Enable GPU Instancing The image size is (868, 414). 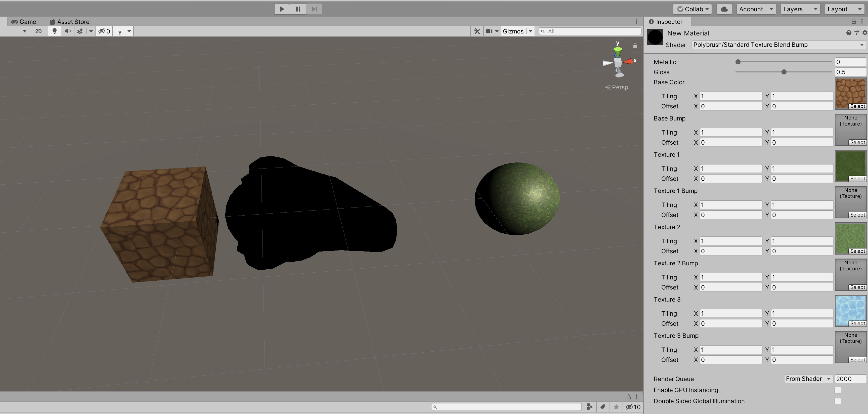(x=838, y=390)
